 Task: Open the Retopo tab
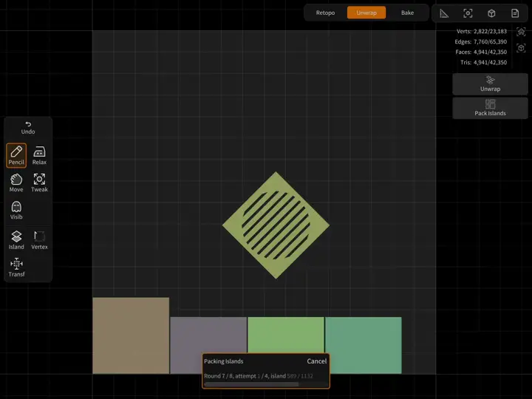[x=325, y=13]
